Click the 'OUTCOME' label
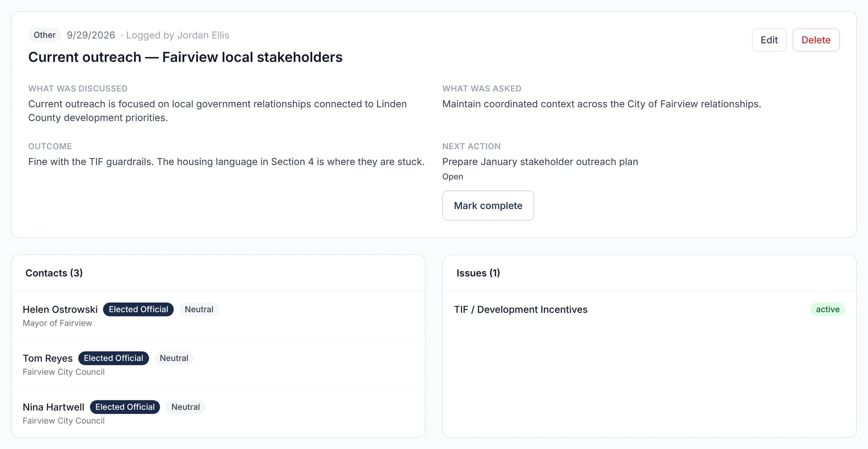 coord(50,146)
